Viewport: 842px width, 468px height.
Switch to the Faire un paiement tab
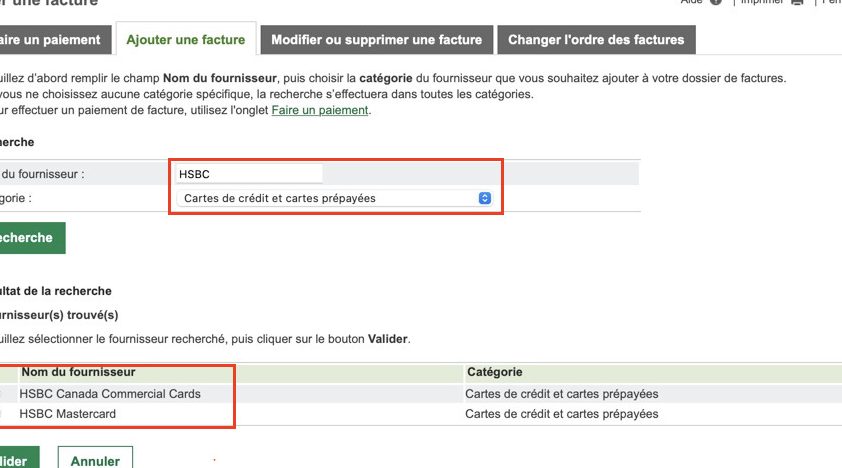tap(53, 40)
